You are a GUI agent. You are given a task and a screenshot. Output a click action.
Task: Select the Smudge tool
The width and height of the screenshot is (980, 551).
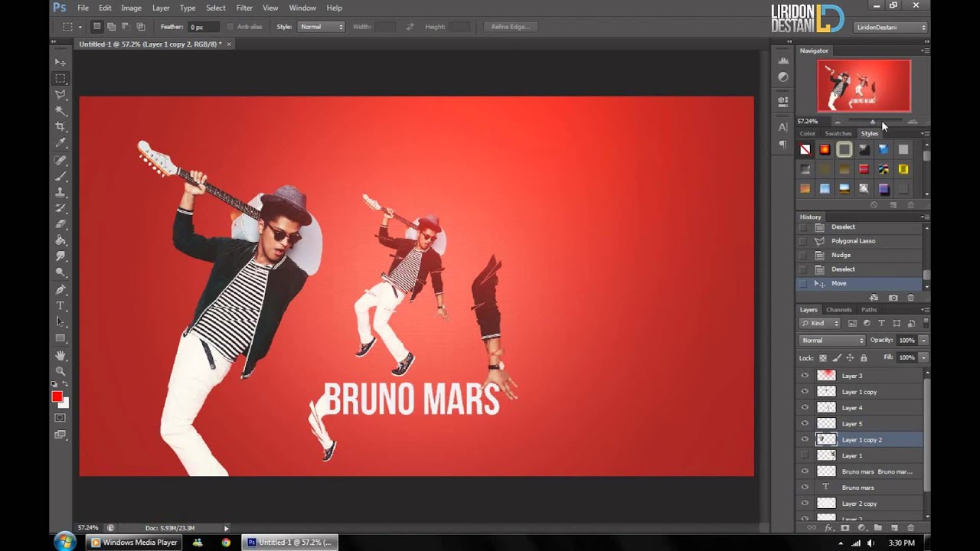click(60, 256)
